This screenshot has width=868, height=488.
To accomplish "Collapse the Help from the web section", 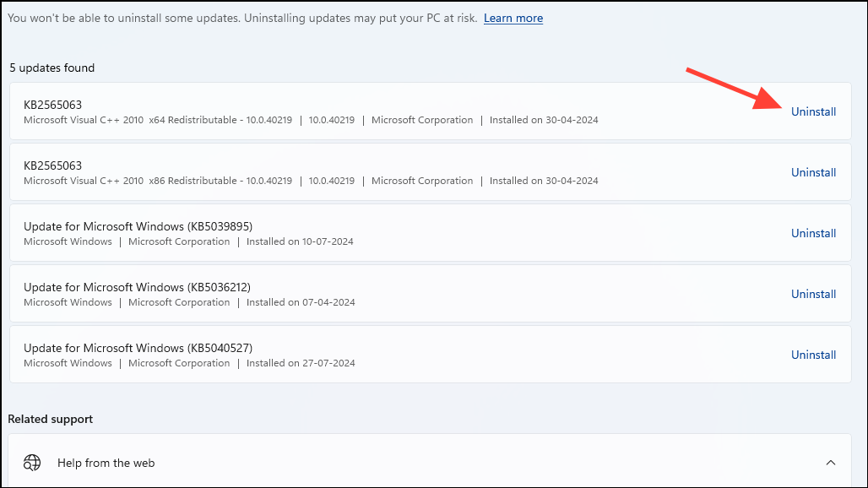I will (x=830, y=463).
